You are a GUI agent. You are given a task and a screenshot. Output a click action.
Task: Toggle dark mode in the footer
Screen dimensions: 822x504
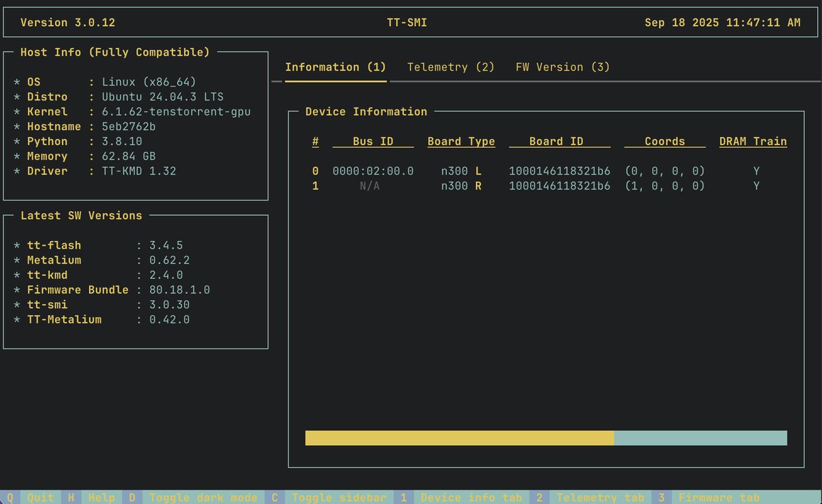[203, 498]
